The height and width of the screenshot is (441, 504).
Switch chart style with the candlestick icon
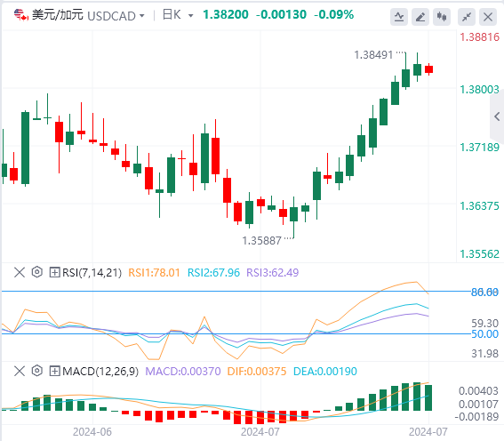442,17
